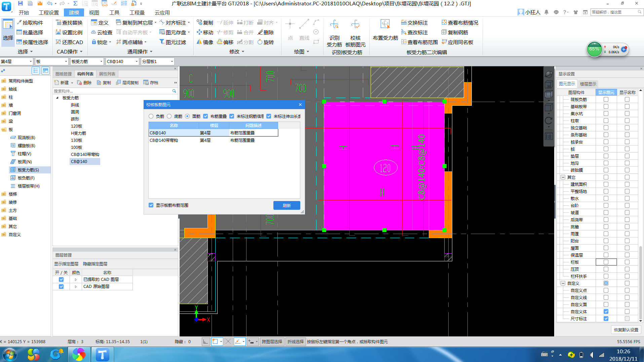The height and width of the screenshot is (362, 644).
Task: Click 识别受力筋 recognition tool
Action: (x=334, y=33)
